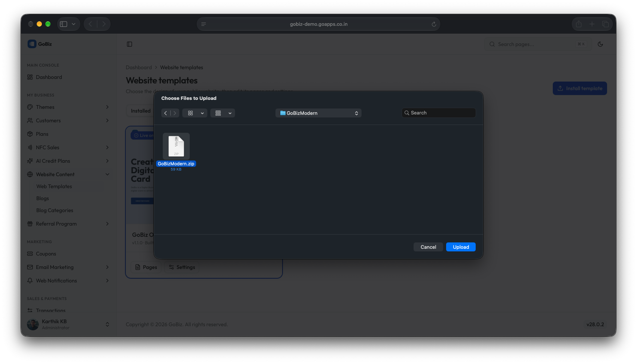Open Dashboard in the sidebar
637x364 pixels.
point(49,77)
